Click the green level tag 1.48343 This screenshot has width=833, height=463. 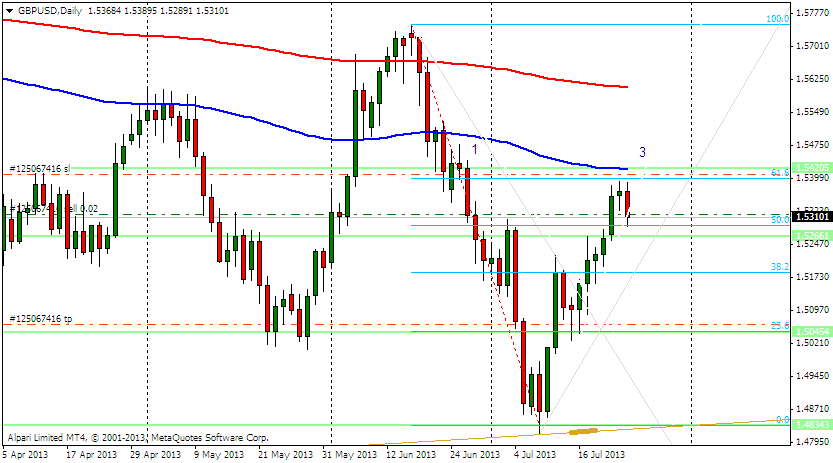811,425
